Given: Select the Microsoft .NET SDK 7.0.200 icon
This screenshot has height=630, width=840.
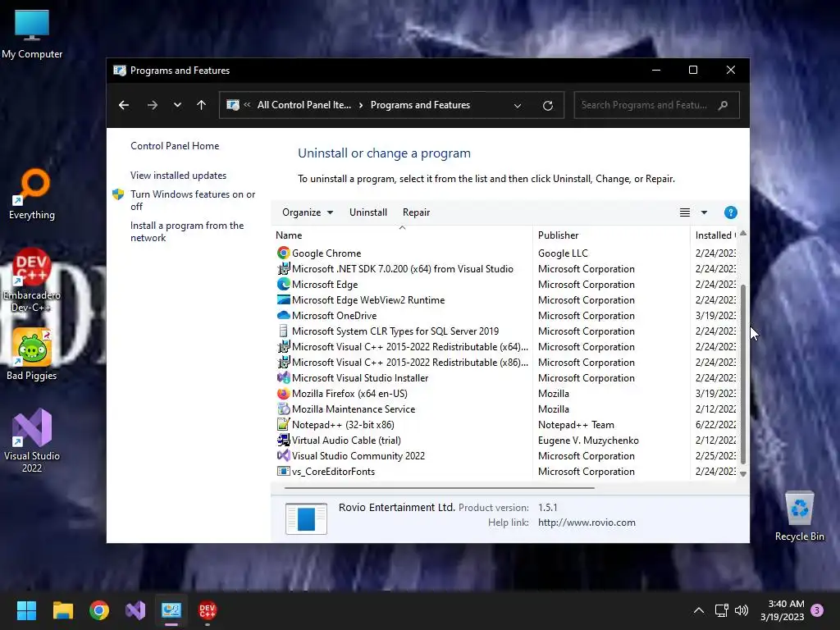Looking at the screenshot, I should 283,268.
